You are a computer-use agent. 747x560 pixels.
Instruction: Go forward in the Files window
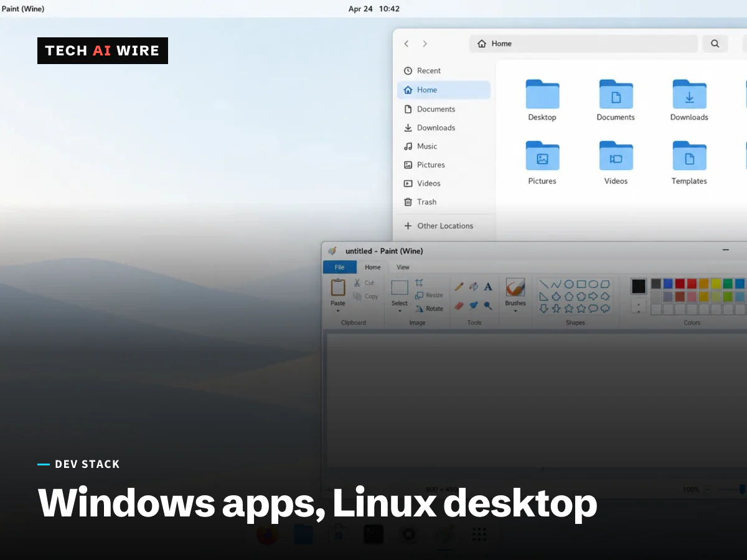pyautogui.click(x=425, y=44)
